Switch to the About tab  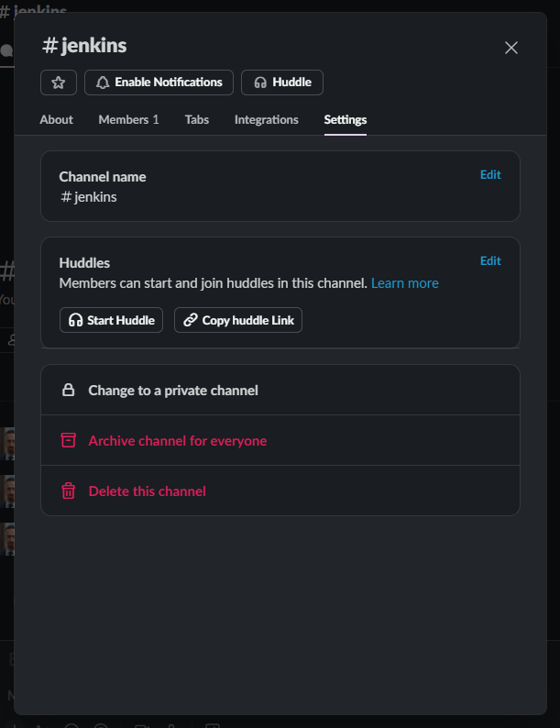coord(57,120)
